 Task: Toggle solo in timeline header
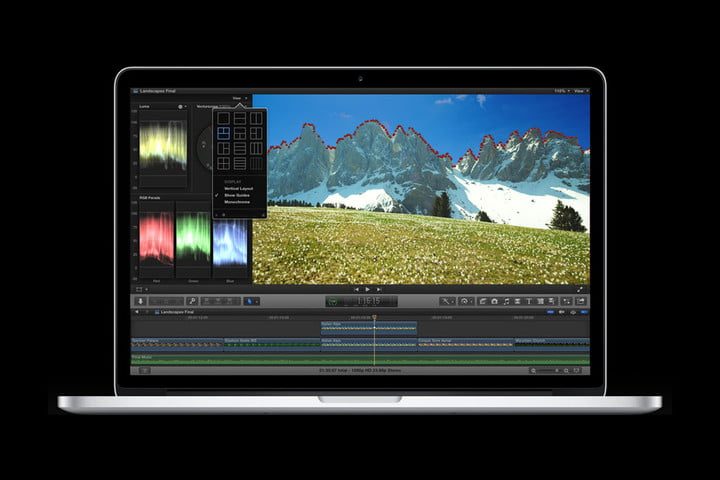coord(573,312)
